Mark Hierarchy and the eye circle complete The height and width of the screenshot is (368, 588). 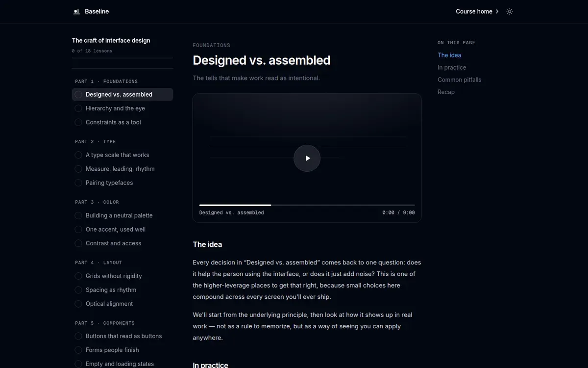pos(78,108)
